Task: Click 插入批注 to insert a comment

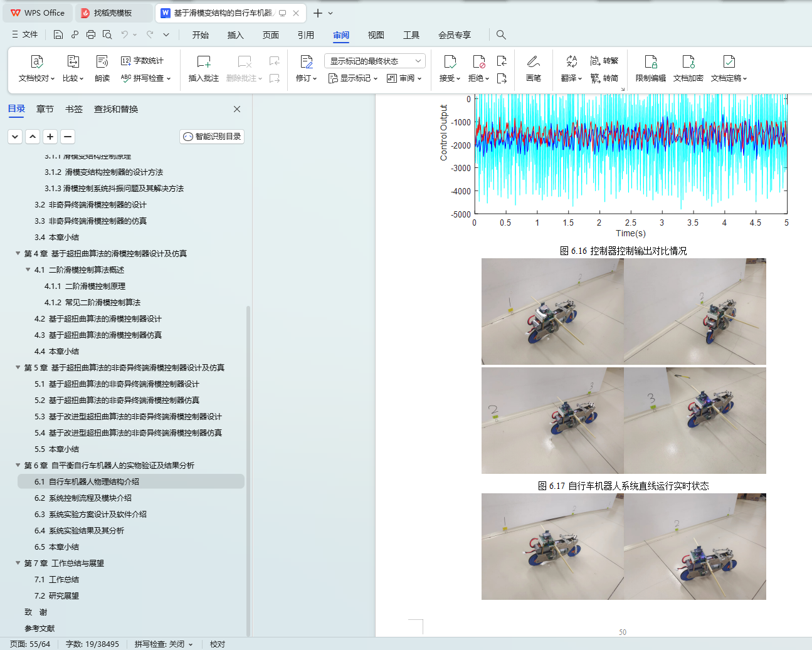Action: click(x=204, y=68)
